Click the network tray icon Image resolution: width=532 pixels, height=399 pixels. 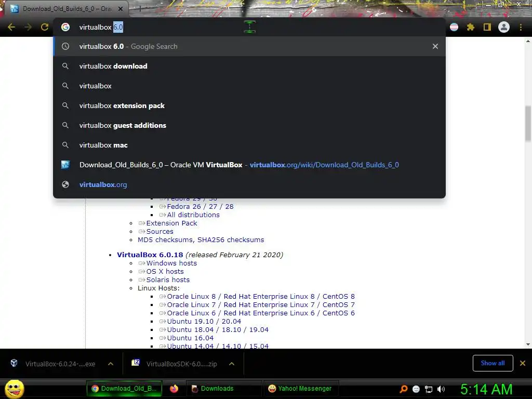(x=429, y=389)
